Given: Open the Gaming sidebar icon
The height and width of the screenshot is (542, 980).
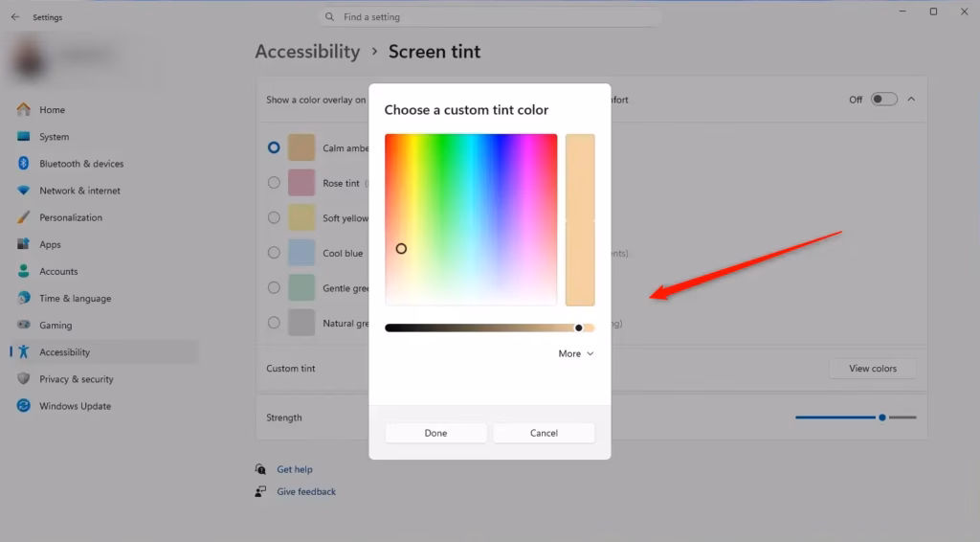Looking at the screenshot, I should coord(23,326).
